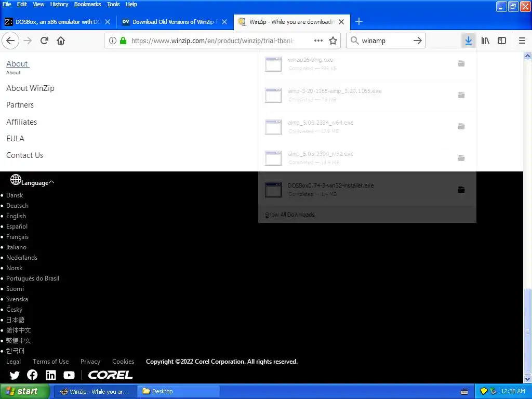The image size is (532, 399).
Task: Open containing folder for DOSBox installer download
Action: tap(461, 189)
